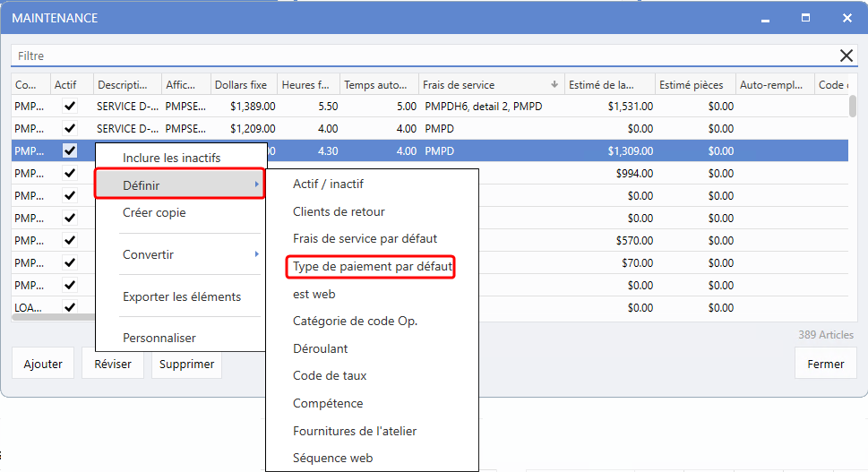This screenshot has width=868, height=472.
Task: Click the sort arrow on Frais de service column
Action: pyautogui.click(x=554, y=85)
